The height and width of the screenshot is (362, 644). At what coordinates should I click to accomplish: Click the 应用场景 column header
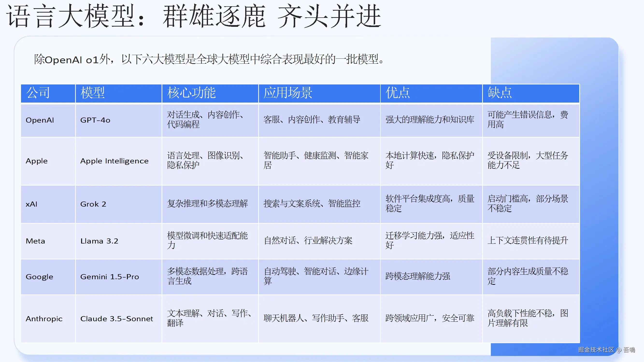click(288, 93)
